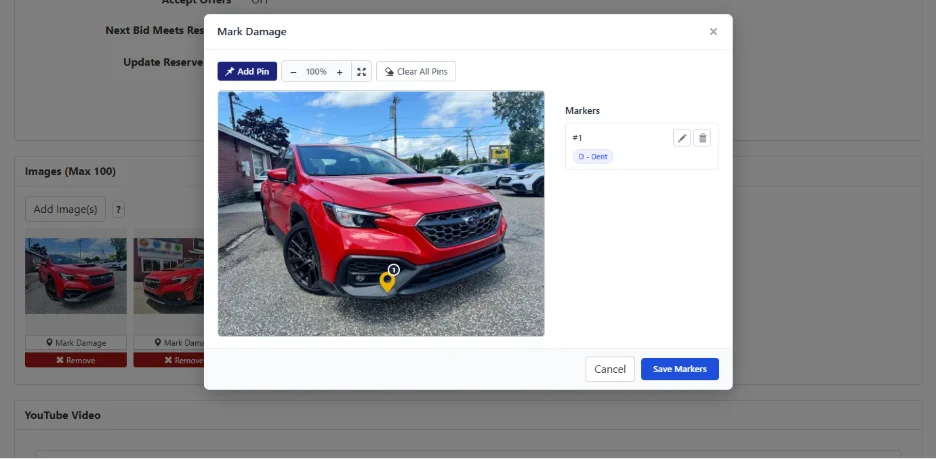Click the Add Image(s) button in the background
This screenshot has width=936, height=459.
[x=65, y=210]
